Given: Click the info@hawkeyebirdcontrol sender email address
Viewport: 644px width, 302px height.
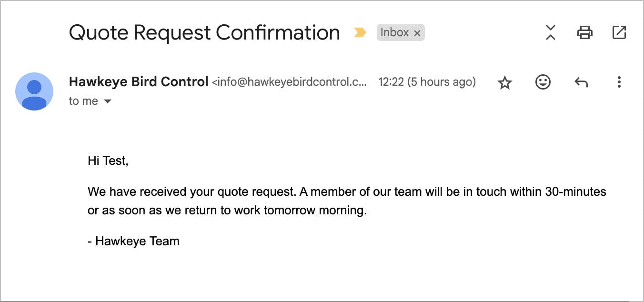Looking at the screenshot, I should click(x=290, y=82).
